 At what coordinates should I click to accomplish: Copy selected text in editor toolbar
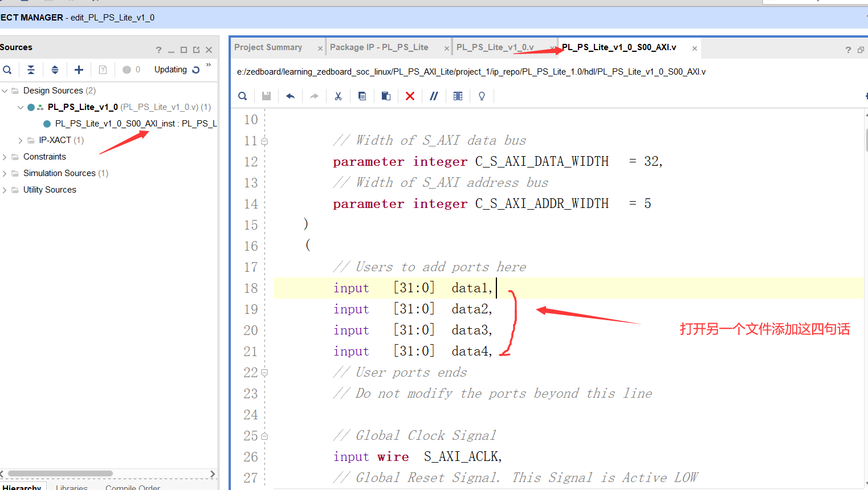362,96
